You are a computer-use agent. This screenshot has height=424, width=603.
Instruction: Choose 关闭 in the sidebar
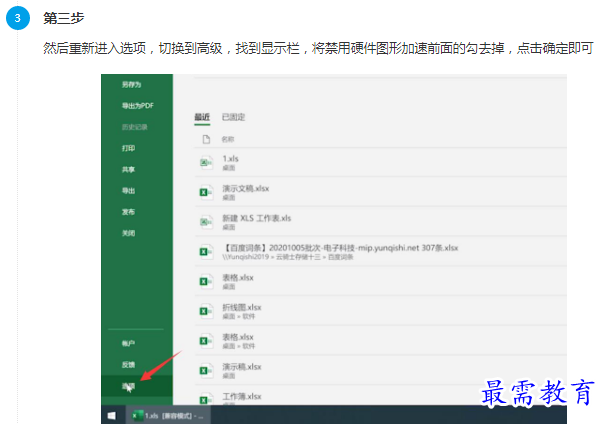point(128,233)
